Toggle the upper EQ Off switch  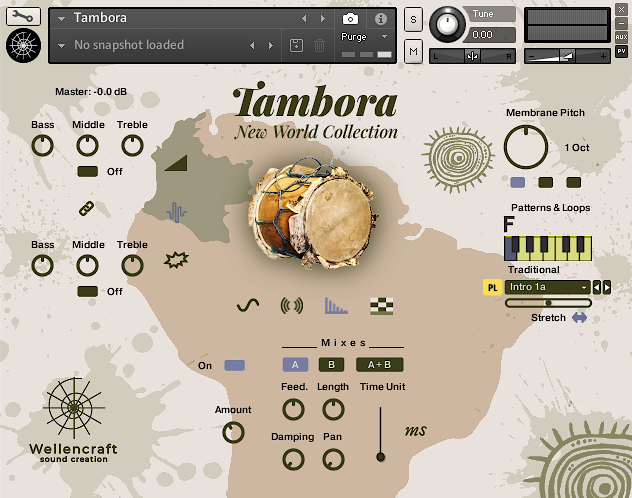87,172
